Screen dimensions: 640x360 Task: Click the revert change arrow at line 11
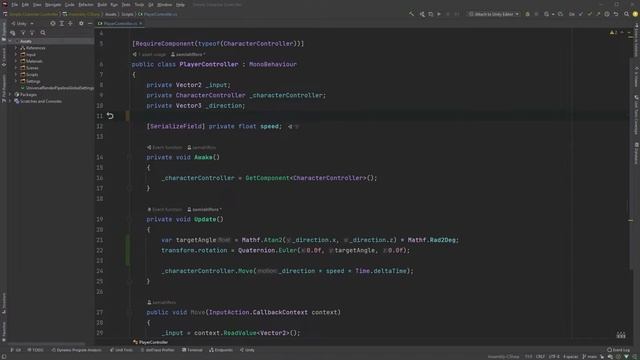[x=110, y=116]
